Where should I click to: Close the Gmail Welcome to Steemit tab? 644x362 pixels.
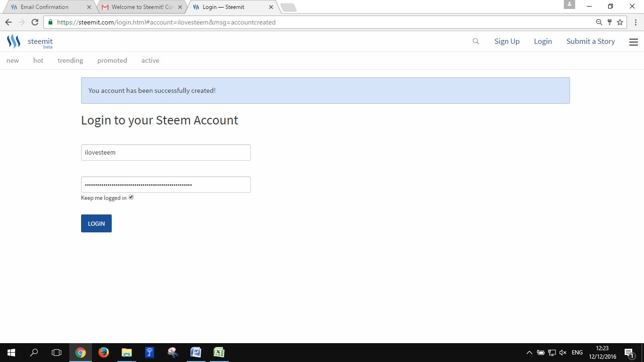pyautogui.click(x=180, y=7)
